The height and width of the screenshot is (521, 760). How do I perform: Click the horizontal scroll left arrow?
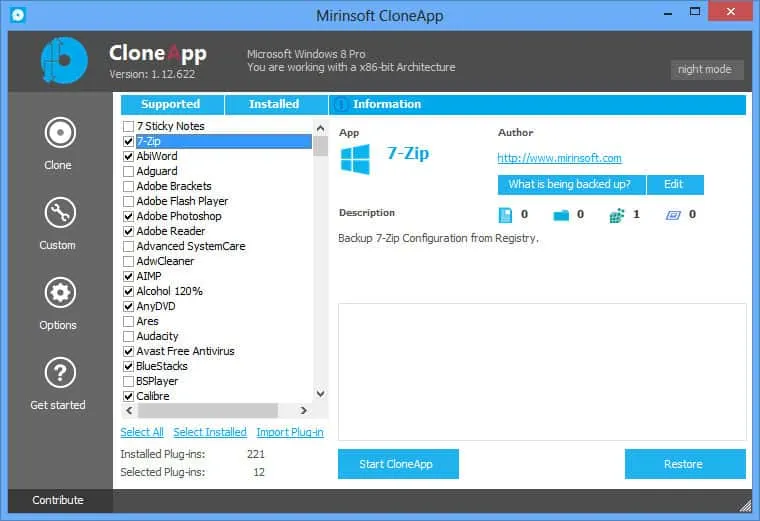(129, 410)
